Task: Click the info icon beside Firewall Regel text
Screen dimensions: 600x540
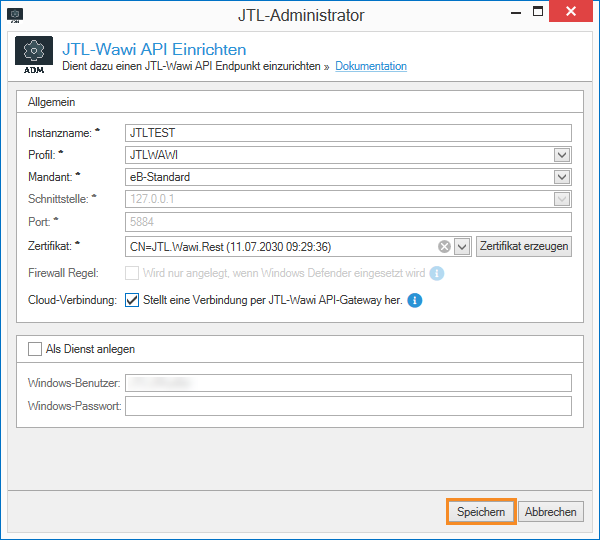Action: coord(437,274)
